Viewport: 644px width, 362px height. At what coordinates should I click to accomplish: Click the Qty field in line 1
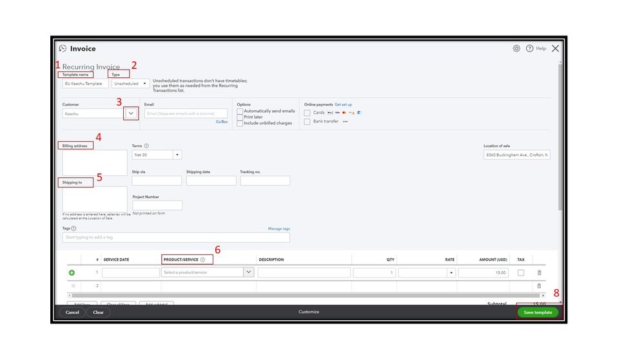pos(374,272)
